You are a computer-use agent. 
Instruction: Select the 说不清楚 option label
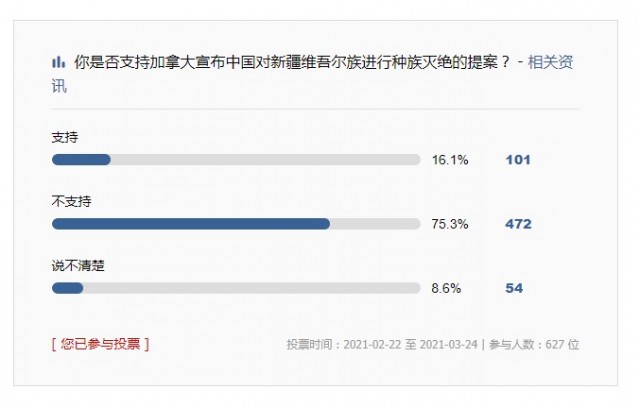pyautogui.click(x=78, y=266)
